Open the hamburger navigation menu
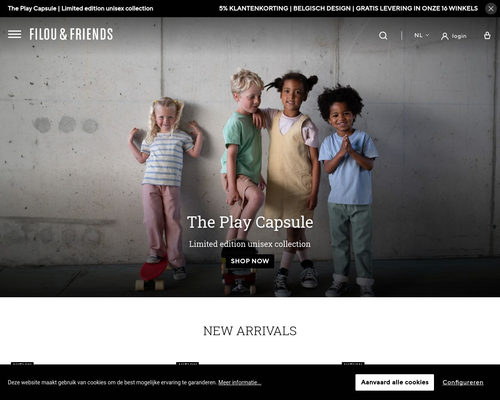 [14, 34]
